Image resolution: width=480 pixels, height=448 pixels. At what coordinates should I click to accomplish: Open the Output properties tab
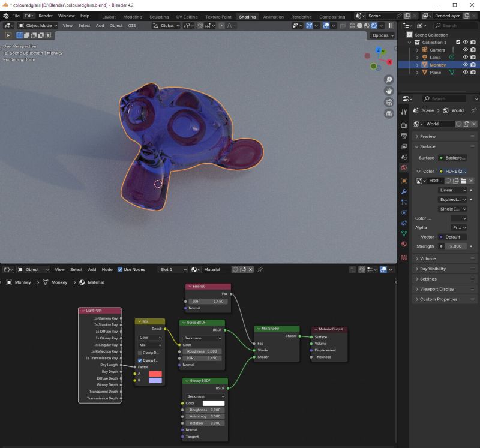[x=404, y=136]
